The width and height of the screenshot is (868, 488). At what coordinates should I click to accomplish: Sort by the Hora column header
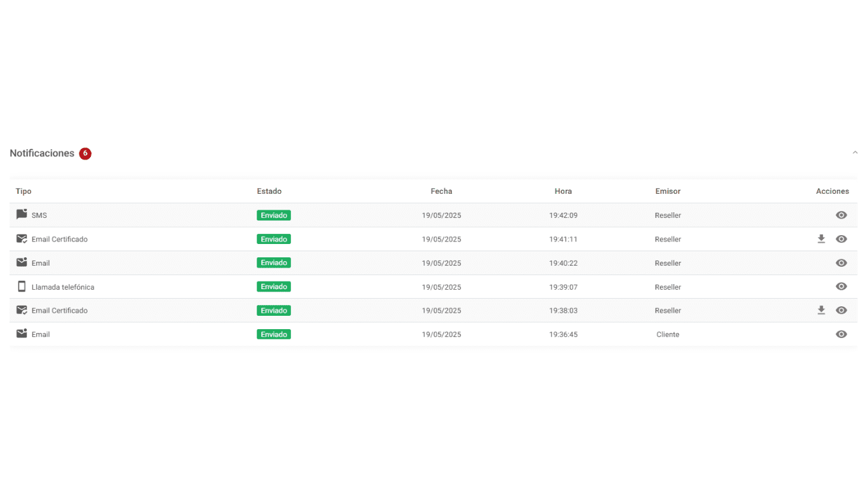click(x=563, y=191)
